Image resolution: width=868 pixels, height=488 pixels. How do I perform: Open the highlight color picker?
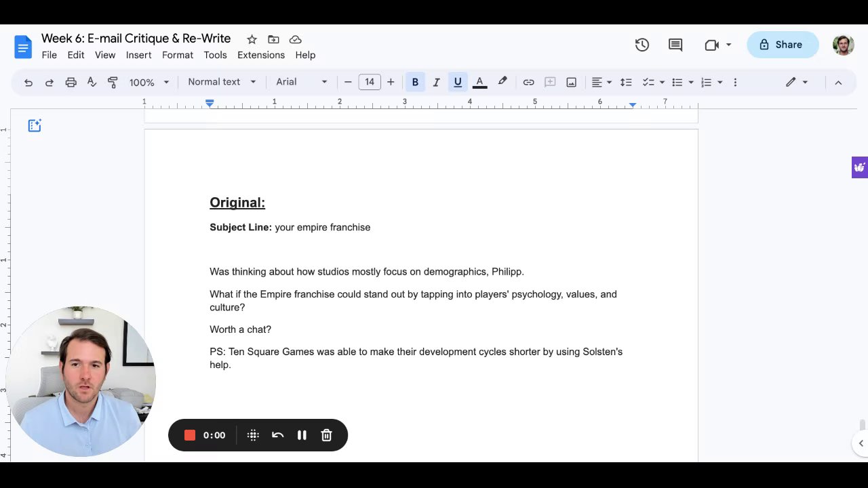pos(502,82)
